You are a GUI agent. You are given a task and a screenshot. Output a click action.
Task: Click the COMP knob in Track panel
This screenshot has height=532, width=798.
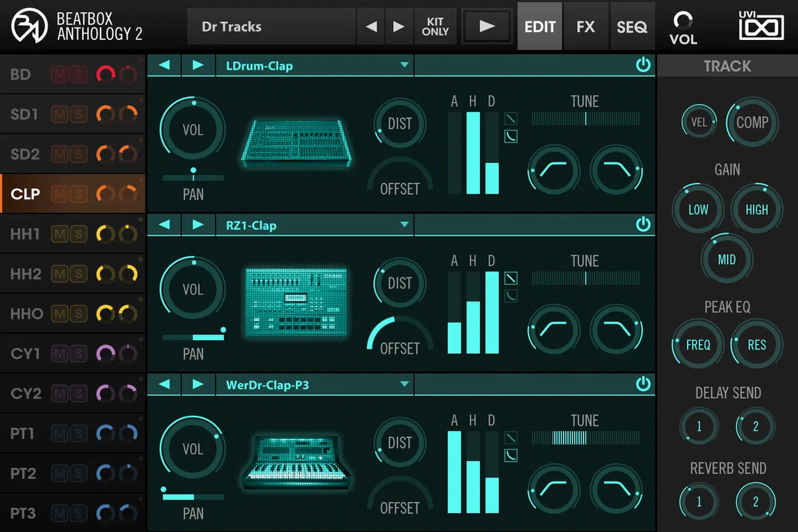pos(752,122)
